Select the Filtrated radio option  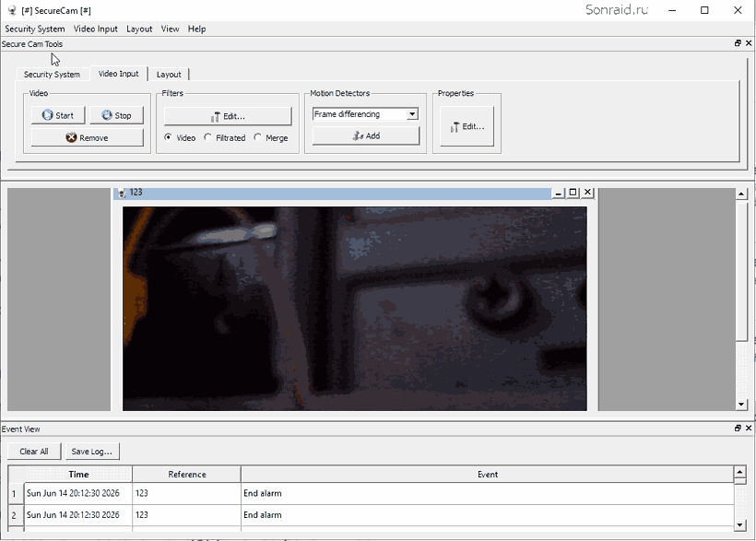225,137
